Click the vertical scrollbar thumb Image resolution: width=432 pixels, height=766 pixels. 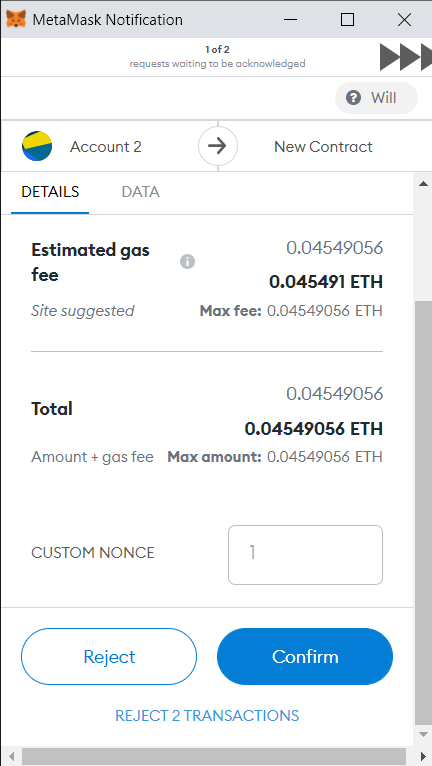[423, 513]
